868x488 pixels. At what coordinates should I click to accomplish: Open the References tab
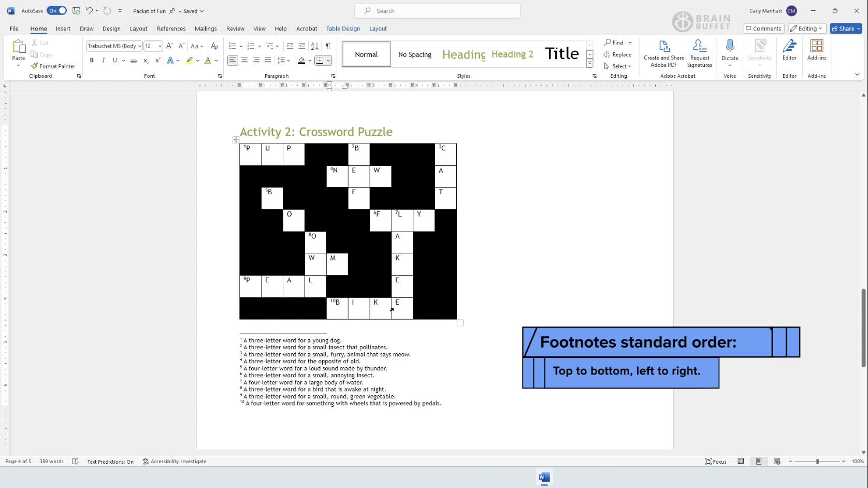(x=171, y=28)
